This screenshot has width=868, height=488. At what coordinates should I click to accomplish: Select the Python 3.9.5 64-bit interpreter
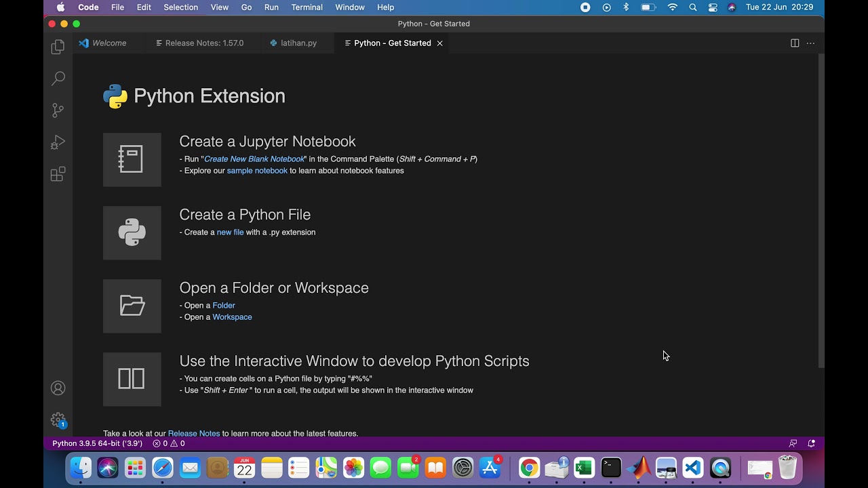tap(97, 443)
